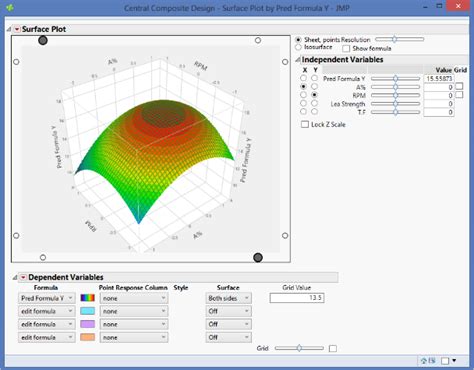This screenshot has width=474, height=370.
Task: Open the Pred Formula Y formula dropdown
Action: click(46, 298)
